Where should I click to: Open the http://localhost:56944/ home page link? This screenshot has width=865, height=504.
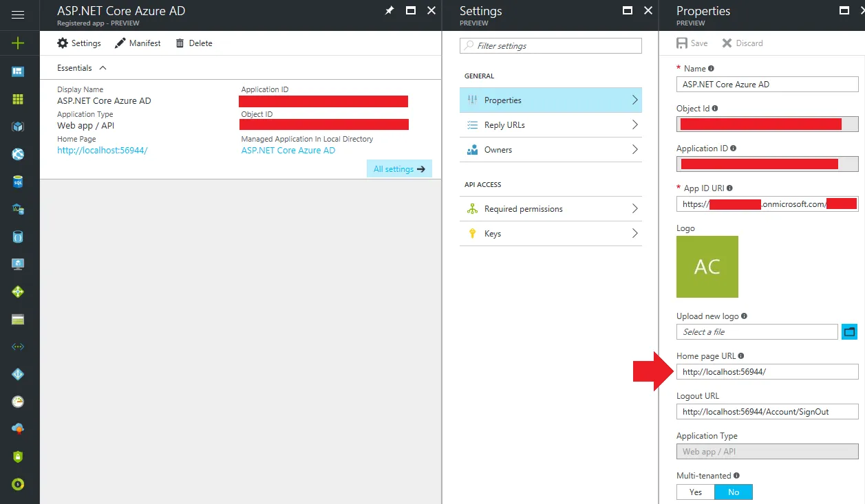tap(103, 150)
